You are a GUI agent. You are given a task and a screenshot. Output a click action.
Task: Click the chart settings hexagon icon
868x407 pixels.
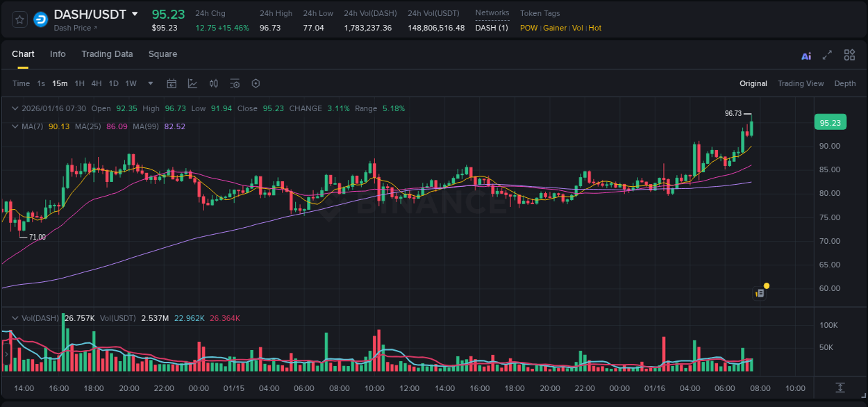click(x=256, y=83)
